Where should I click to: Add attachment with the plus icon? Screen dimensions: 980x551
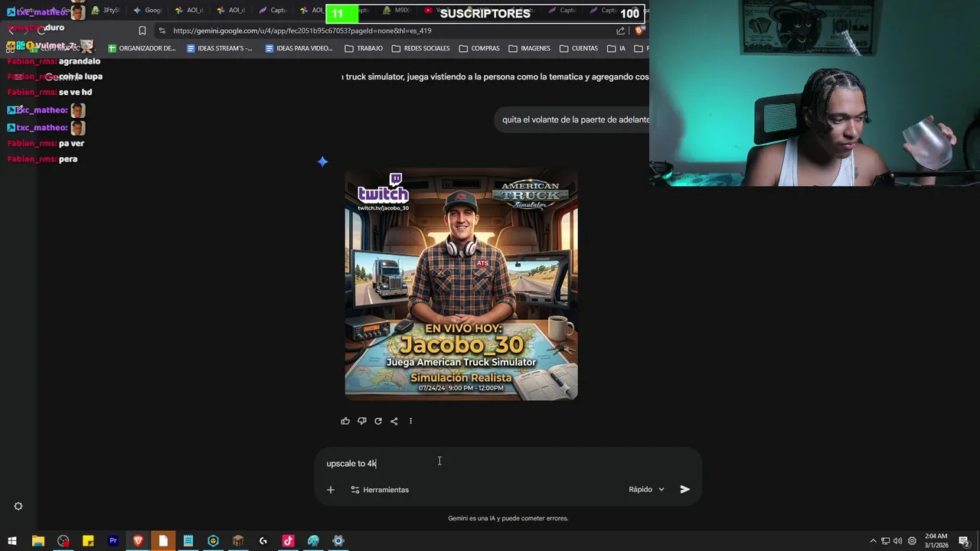click(331, 490)
